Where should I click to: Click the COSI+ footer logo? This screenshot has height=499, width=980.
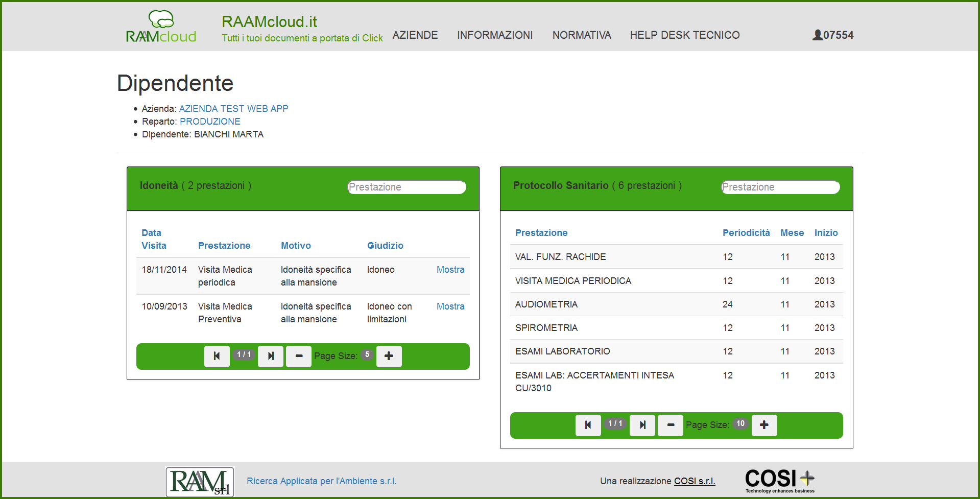click(780, 481)
